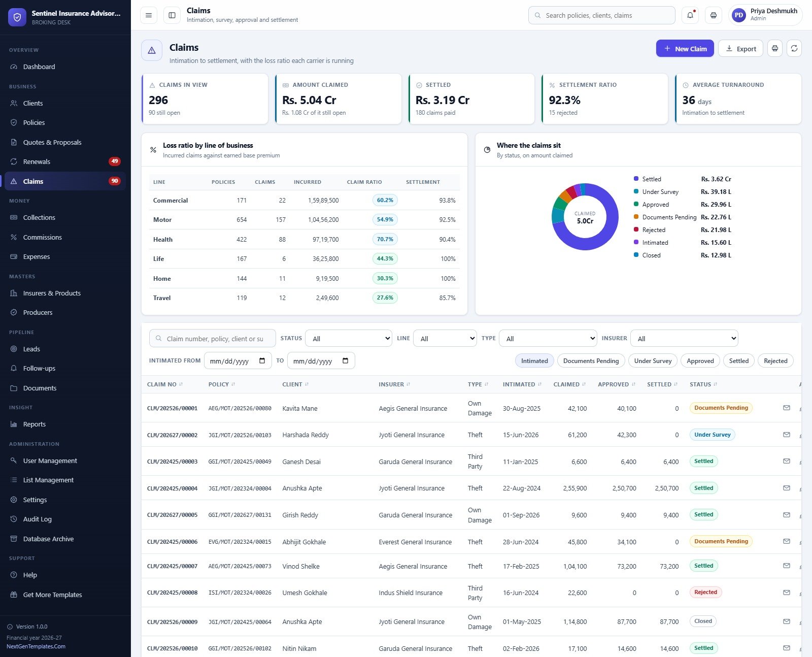Click mail icon for Vinod Shelke claim
The width and height of the screenshot is (812, 657).
point(787,566)
